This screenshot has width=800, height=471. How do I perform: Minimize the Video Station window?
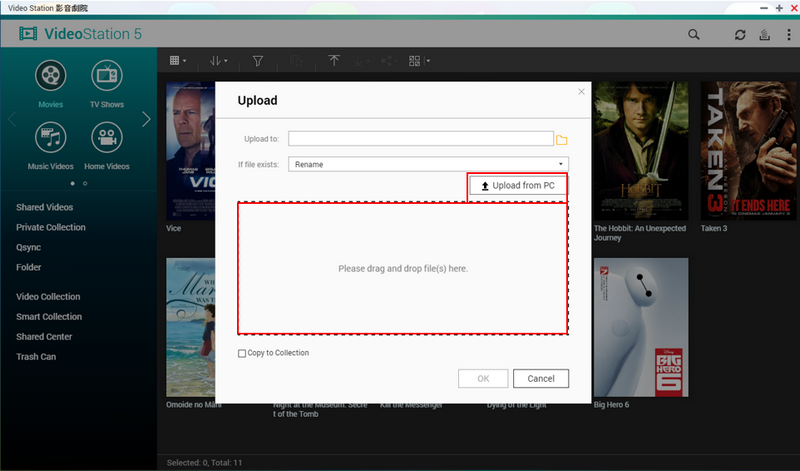(x=764, y=8)
